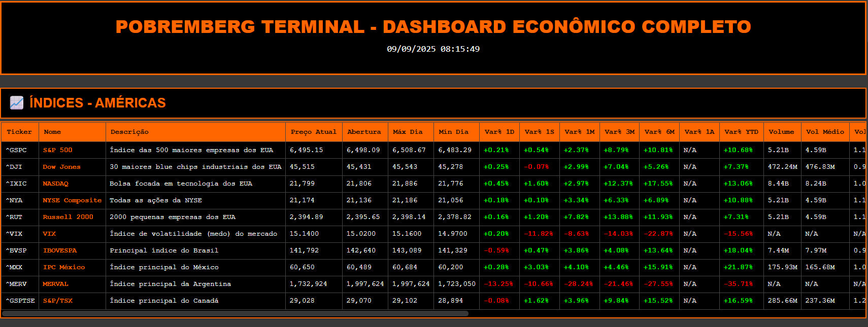Click the Descrição column header

point(129,132)
